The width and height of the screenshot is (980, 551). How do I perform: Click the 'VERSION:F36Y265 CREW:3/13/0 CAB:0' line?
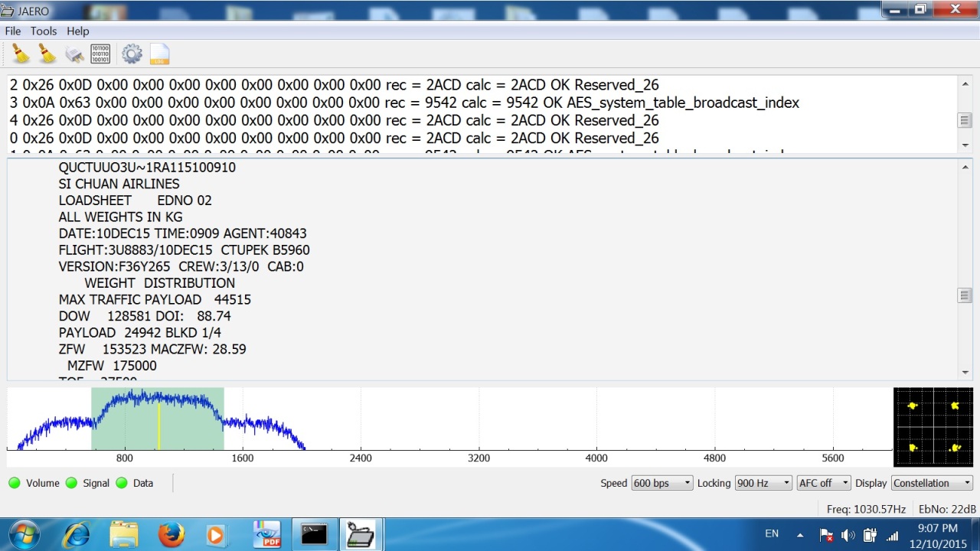181,266
